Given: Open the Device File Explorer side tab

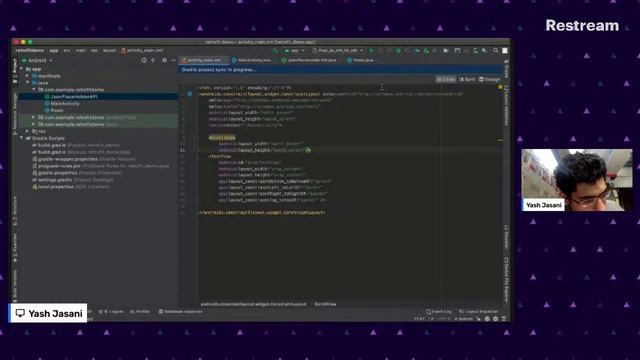Looking at the screenshot, I should tap(506, 280).
